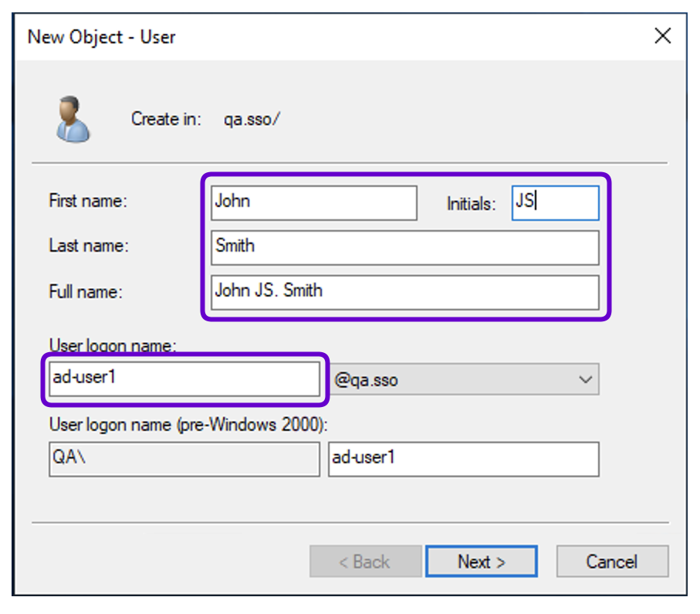Cancel the new user creation

click(612, 562)
